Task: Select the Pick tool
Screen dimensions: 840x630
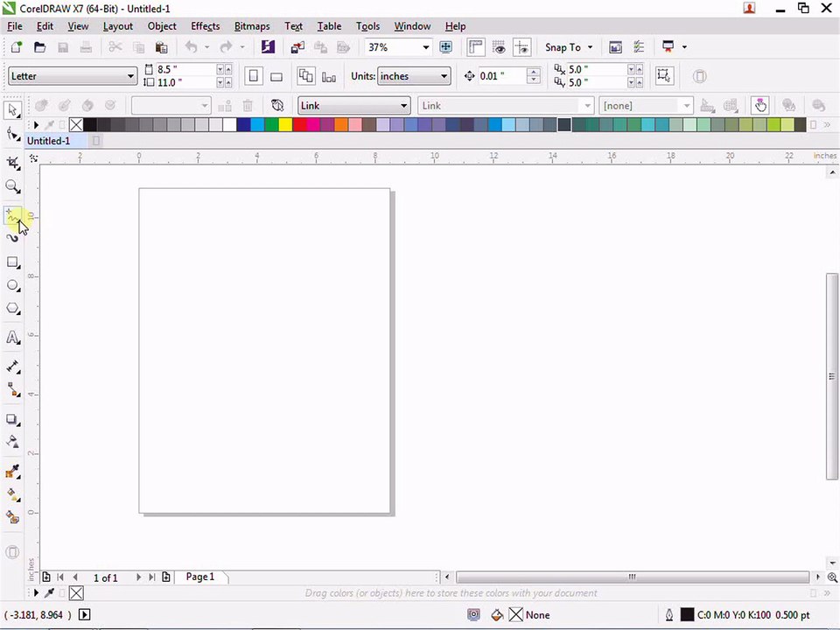Action: 13,110
